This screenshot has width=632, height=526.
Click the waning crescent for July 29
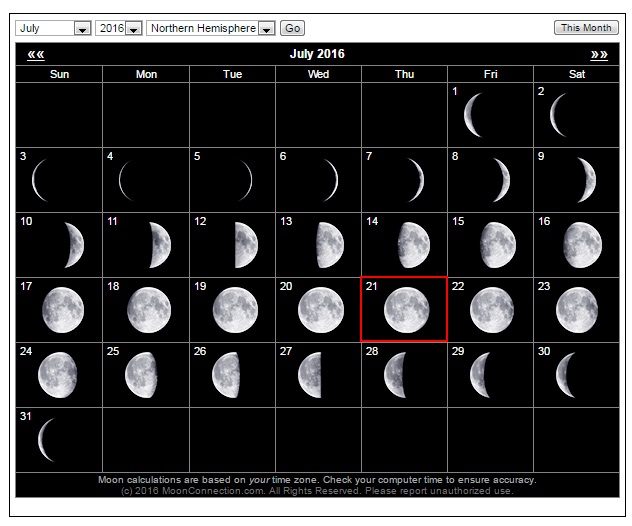tap(480, 375)
